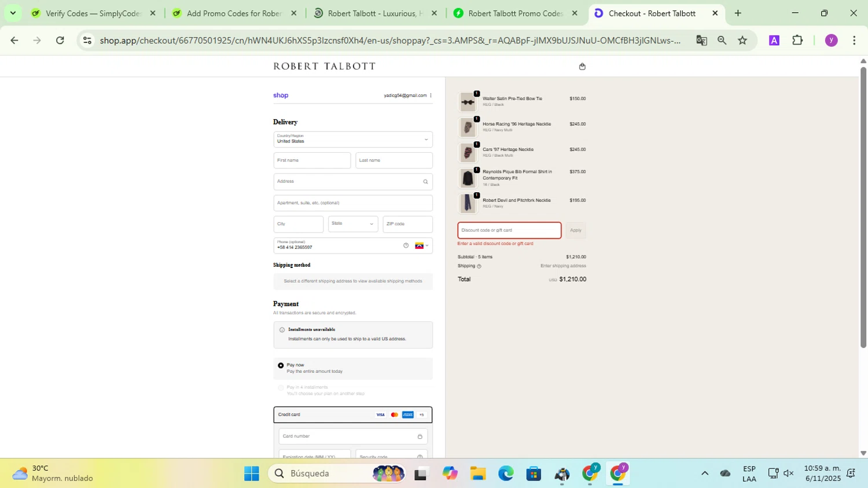
Task: Expand Country/Region United States dropdown
Action: pos(353,140)
